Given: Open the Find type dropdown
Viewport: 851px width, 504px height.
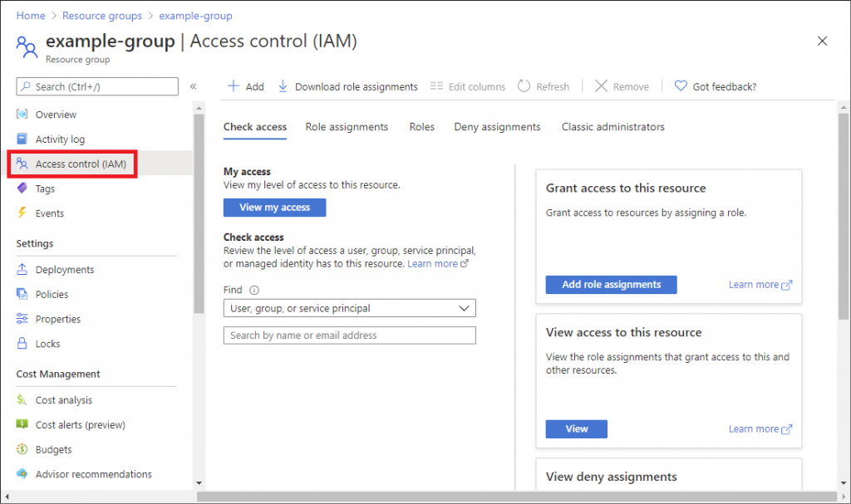Looking at the screenshot, I should [x=349, y=309].
